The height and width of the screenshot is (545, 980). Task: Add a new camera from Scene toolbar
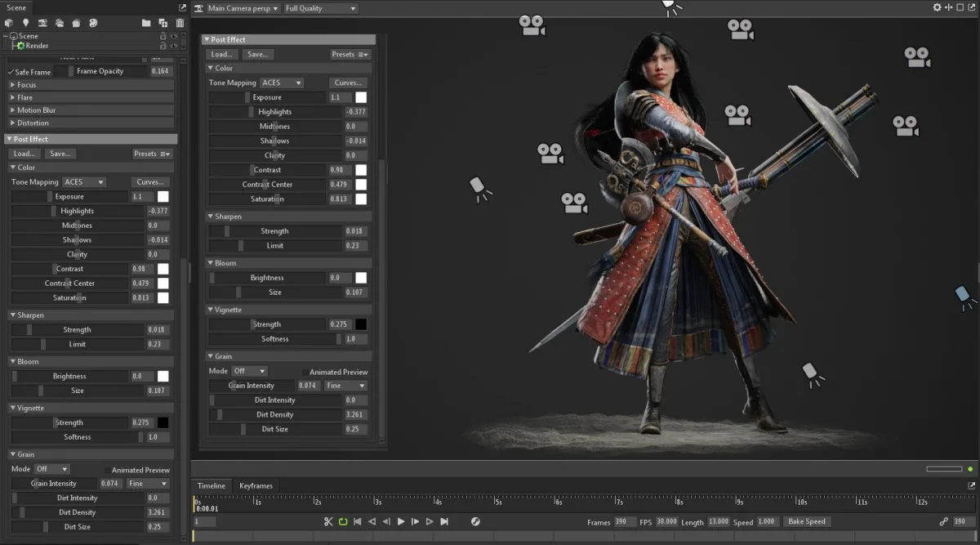[42, 23]
